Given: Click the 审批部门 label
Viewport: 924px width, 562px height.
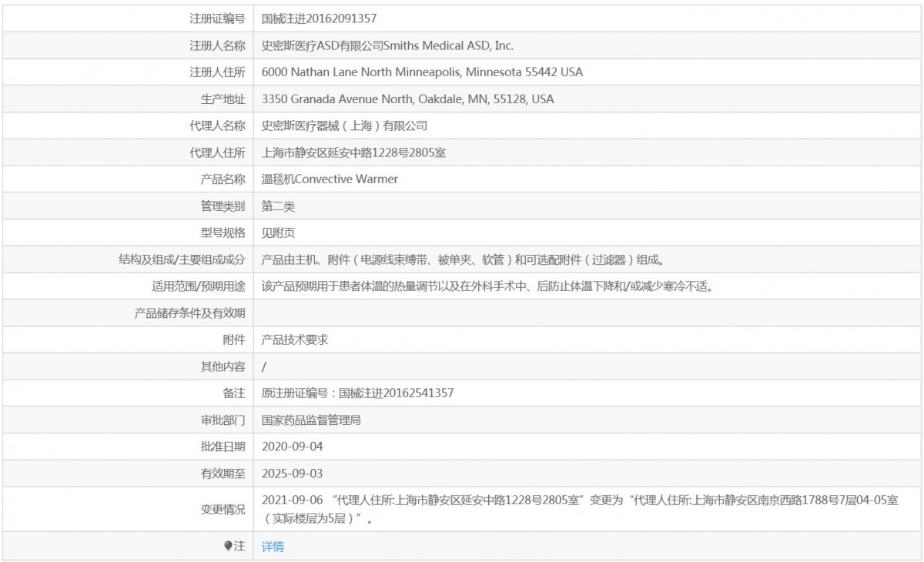Looking at the screenshot, I should click(223, 420).
